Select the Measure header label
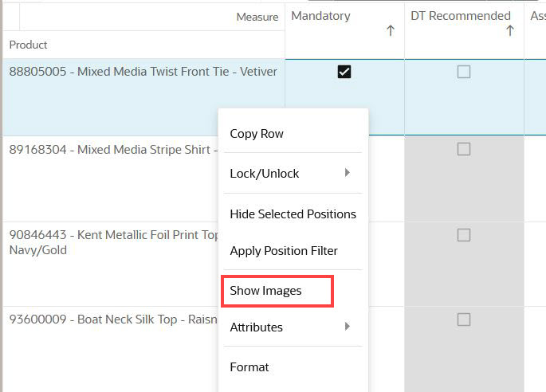Screen dimensions: 546x392 (x=257, y=17)
